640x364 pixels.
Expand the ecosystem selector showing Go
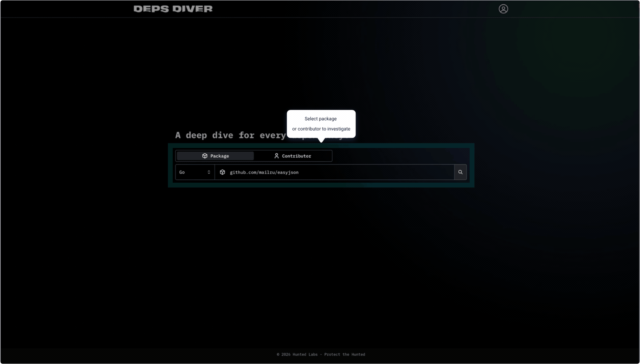(195, 172)
